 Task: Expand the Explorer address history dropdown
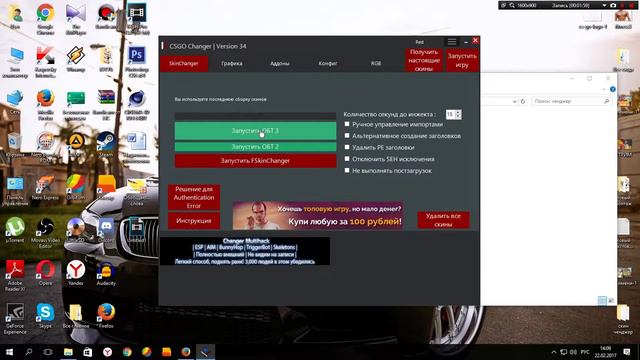(x=515, y=101)
